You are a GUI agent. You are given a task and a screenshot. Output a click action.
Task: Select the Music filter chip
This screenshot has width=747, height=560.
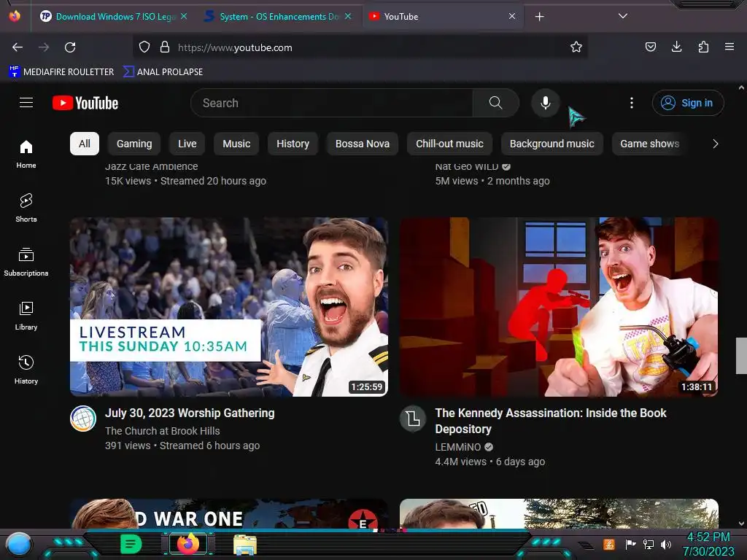[x=236, y=144]
